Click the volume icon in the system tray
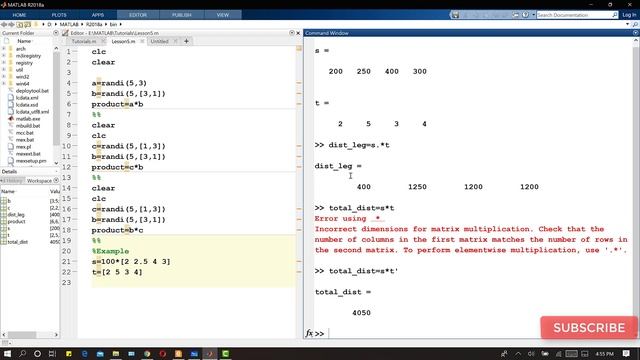The height and width of the screenshot is (360, 640). 531,353
